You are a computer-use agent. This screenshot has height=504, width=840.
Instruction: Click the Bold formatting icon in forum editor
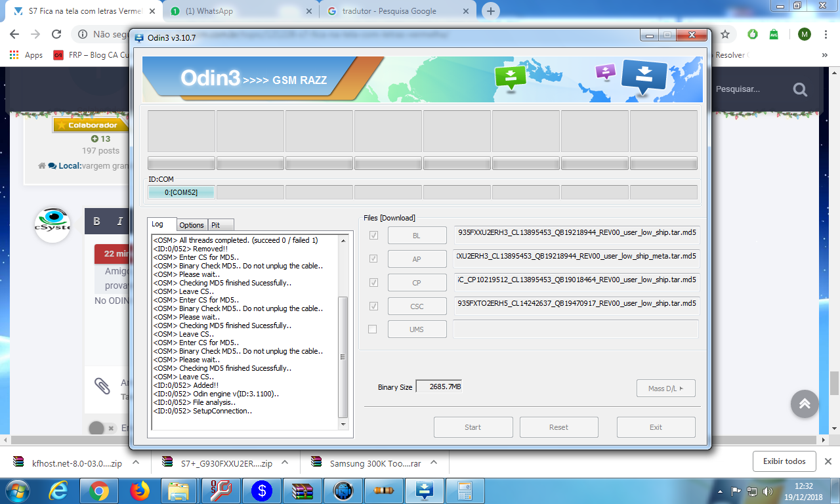[96, 221]
